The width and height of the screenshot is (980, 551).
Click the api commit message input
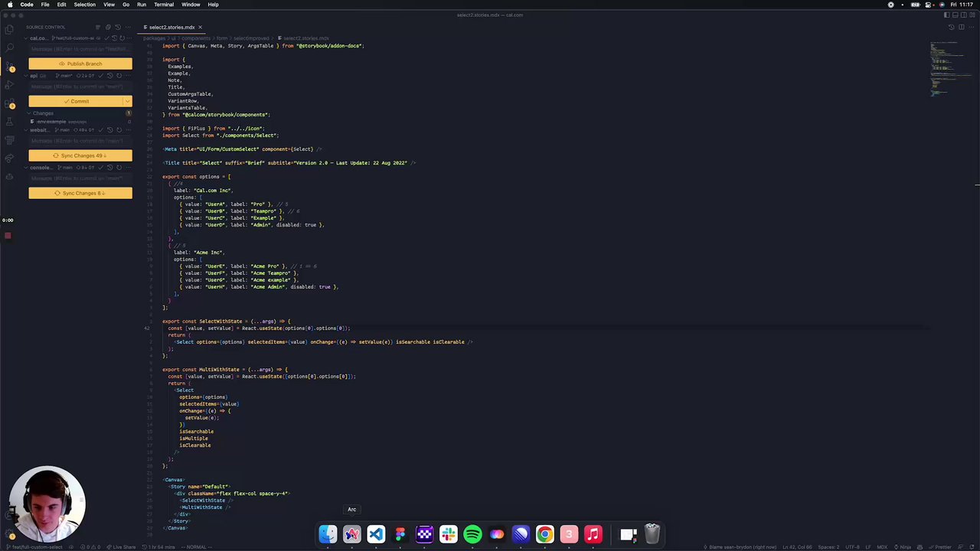80,86
